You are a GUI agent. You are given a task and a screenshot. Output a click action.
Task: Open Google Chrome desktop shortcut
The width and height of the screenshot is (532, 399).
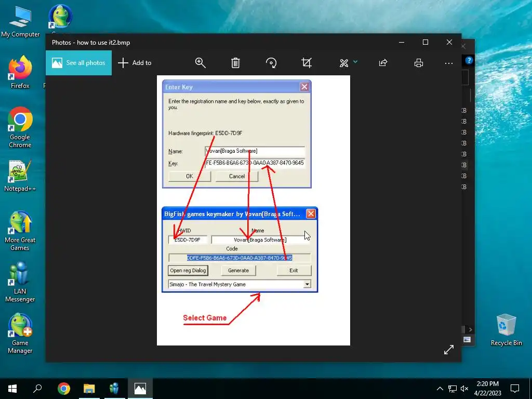pyautogui.click(x=20, y=128)
